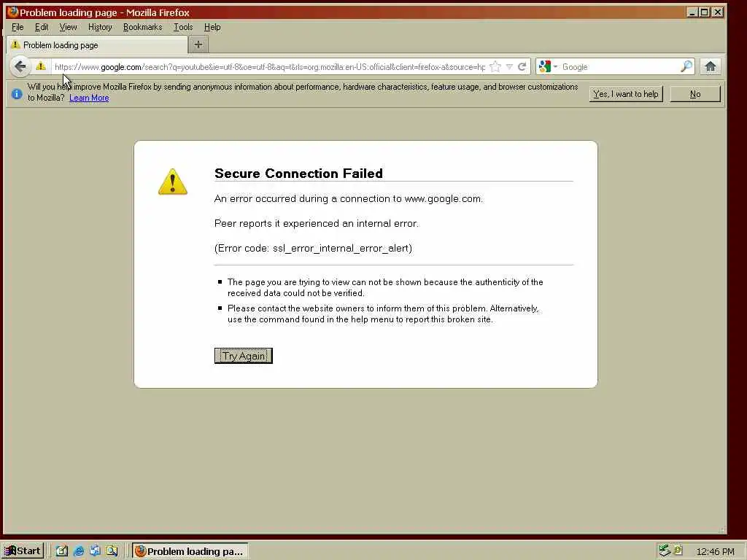
Task: Go to the Home page icon
Action: 711,66
